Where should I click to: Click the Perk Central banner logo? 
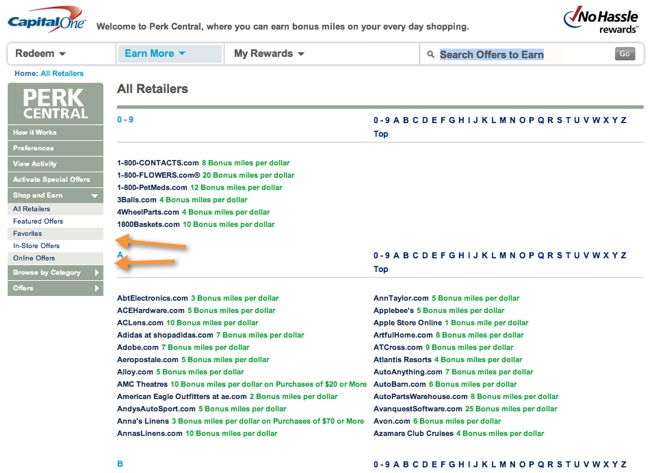pos(56,103)
